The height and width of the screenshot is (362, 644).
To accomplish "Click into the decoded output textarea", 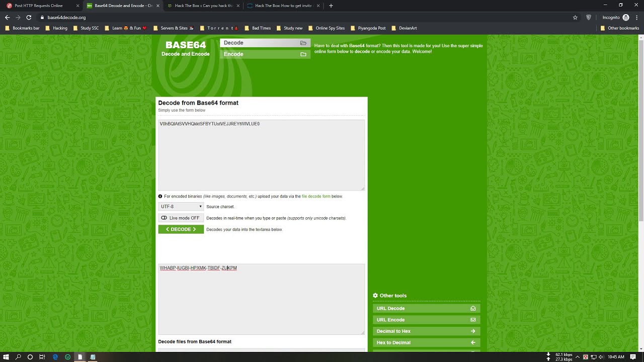I will click(x=261, y=299).
